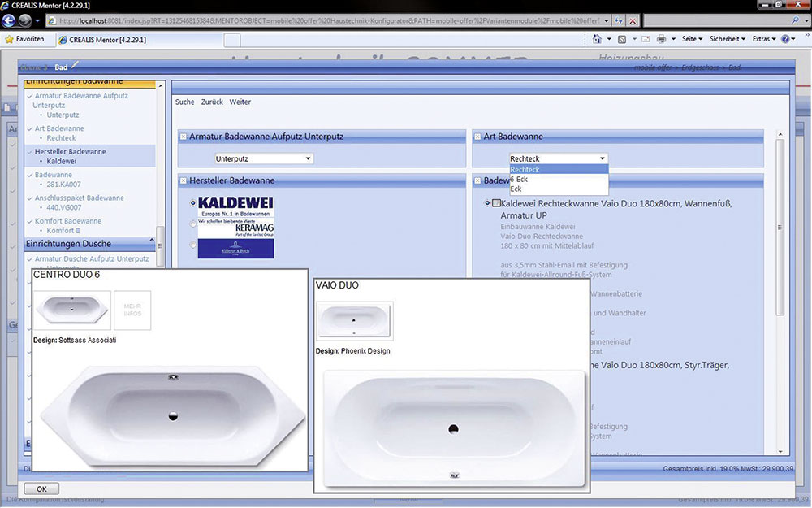The height and width of the screenshot is (508, 812).
Task: Click the search magnifier icon
Action: [795, 20]
